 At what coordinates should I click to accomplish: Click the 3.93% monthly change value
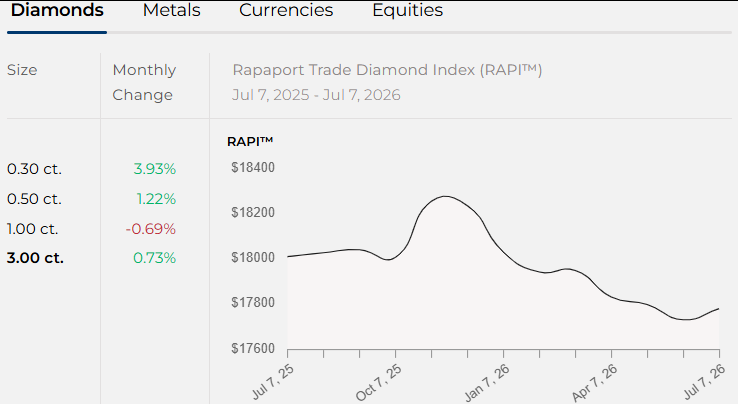154,169
